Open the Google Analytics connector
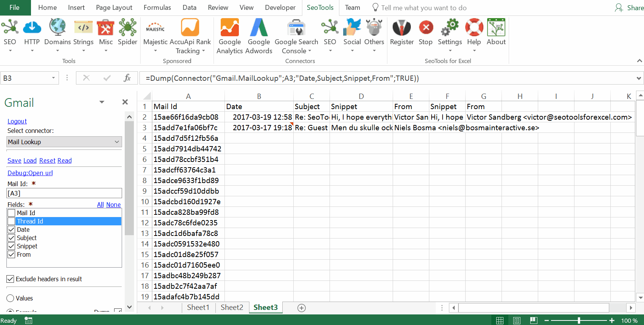The height and width of the screenshot is (325, 644). (230, 28)
